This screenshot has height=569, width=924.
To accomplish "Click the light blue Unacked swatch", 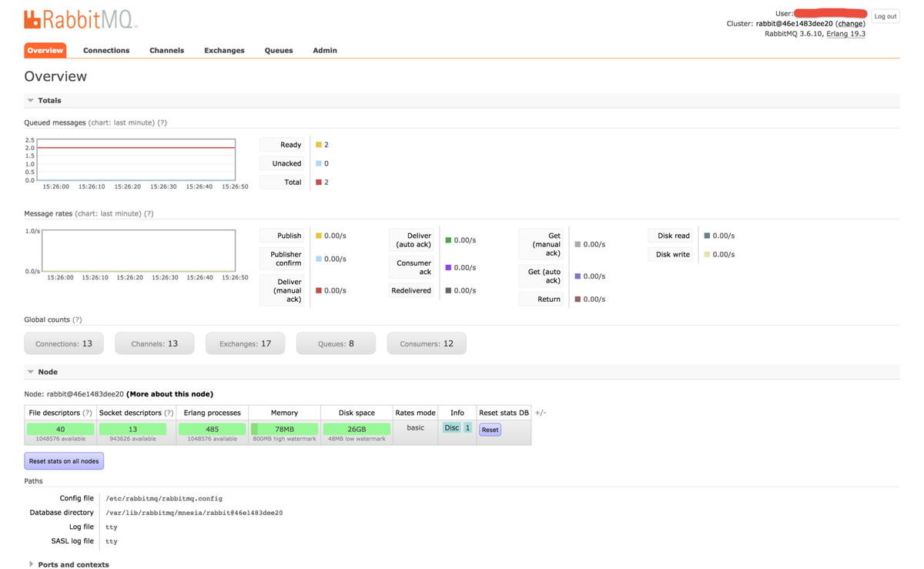I will point(319,163).
